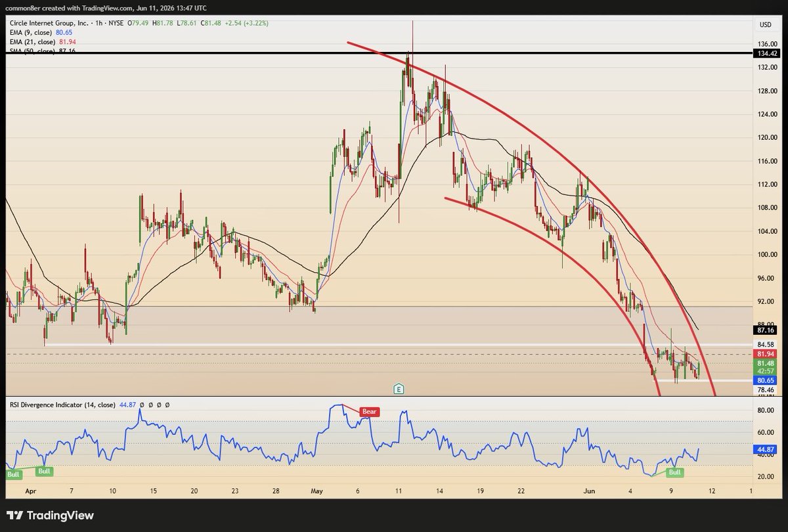
Task: Click the 'May' date on time axis
Action: pyautogui.click(x=318, y=491)
